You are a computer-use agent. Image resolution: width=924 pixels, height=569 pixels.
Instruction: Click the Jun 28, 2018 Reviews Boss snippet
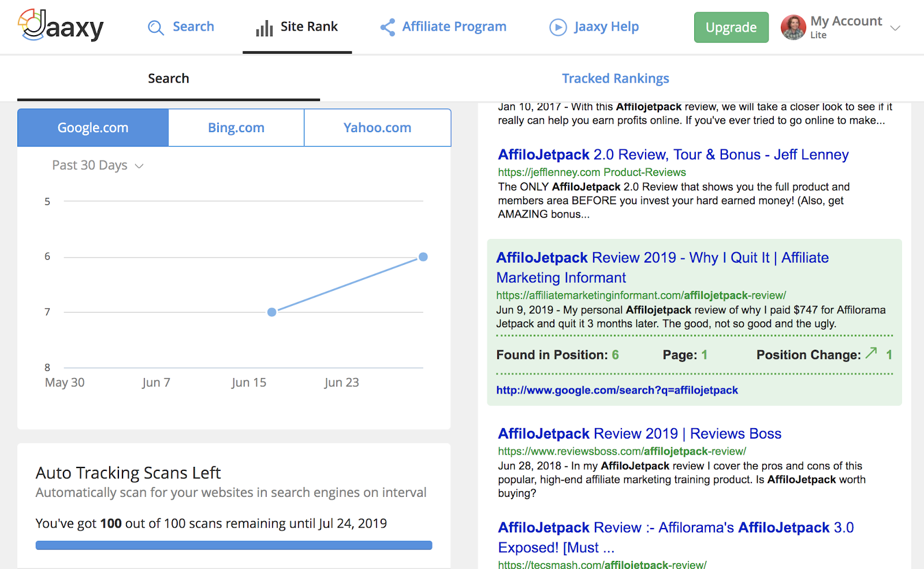point(681,480)
